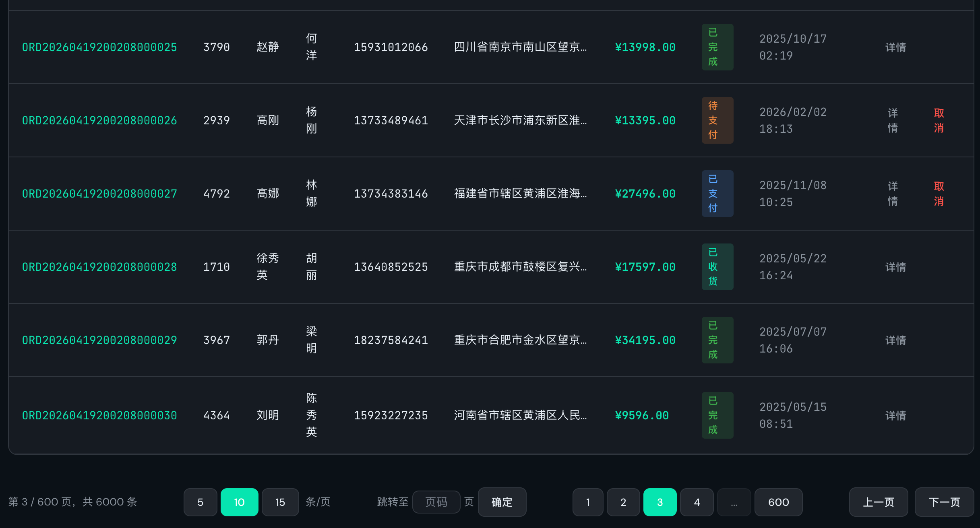Viewport: 980px width, 528px height.
Task: Open 详情 for order ending 000029
Action: coord(895,340)
